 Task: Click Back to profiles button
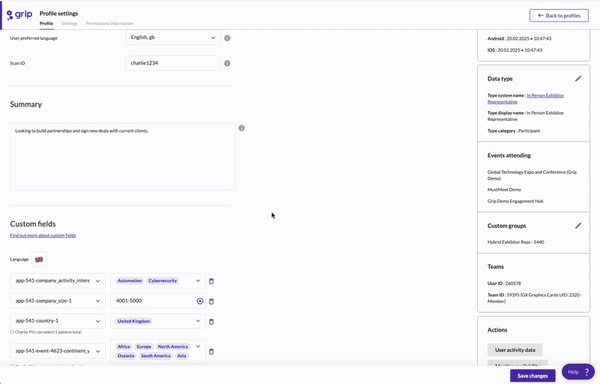559,16
